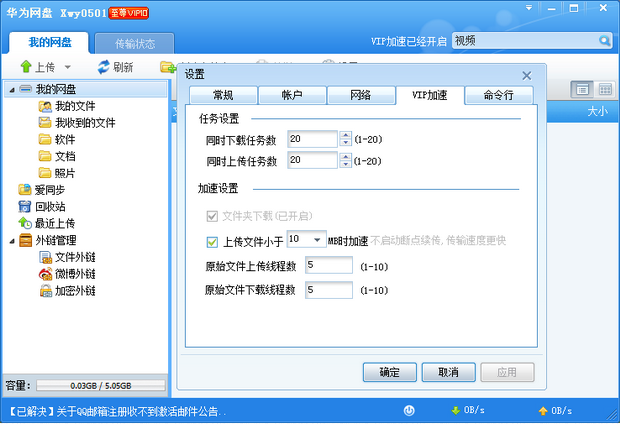
Task: Click the new folder icon in toolbar
Action: pyautogui.click(x=168, y=67)
